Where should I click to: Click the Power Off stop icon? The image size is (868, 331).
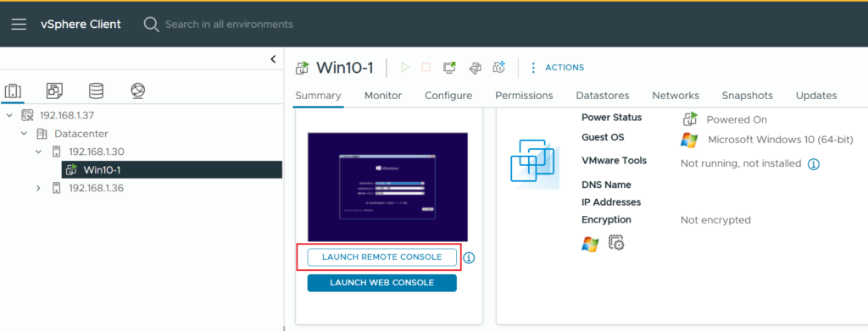pos(426,68)
